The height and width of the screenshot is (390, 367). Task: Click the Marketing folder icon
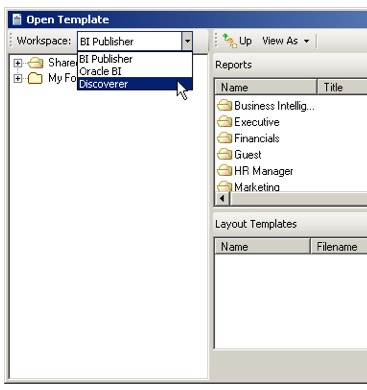[224, 186]
